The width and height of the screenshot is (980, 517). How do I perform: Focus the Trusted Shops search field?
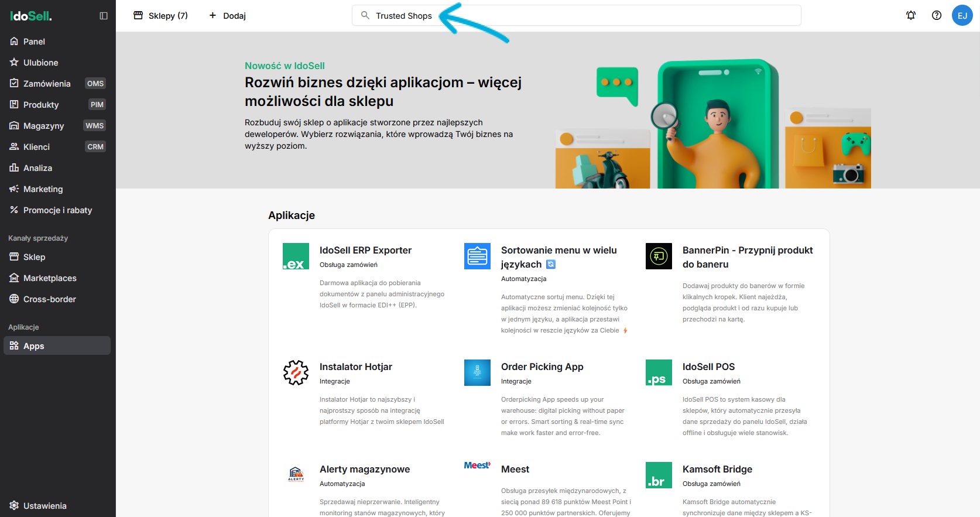576,15
